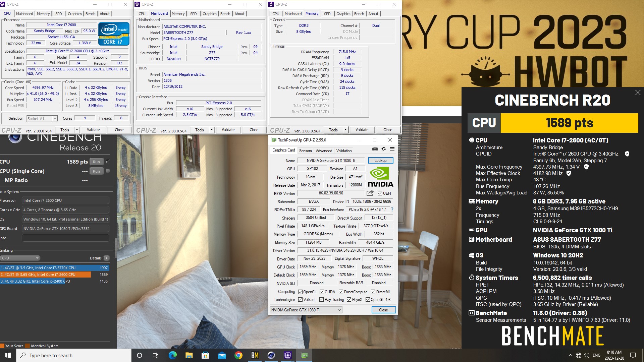Viewport: 644px width, 362px height.
Task: Switch to CPU-Z purple taskbar icon
Action: [x=288, y=355]
